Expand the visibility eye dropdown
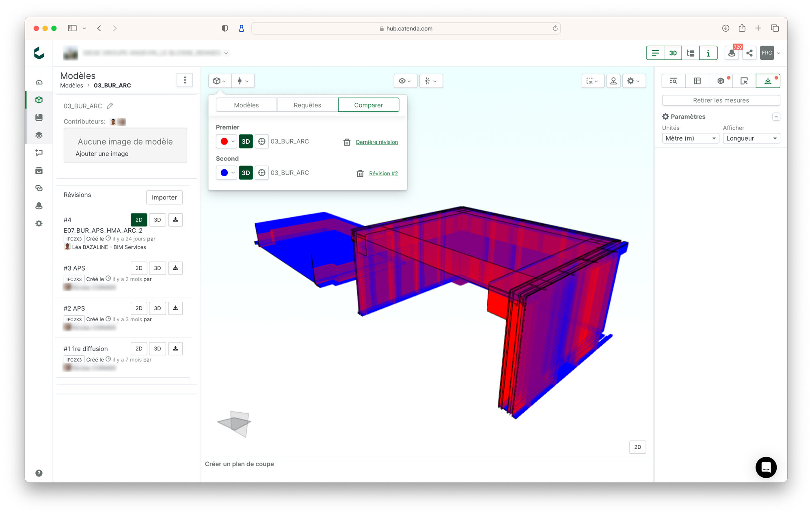812x515 pixels. [x=405, y=81]
